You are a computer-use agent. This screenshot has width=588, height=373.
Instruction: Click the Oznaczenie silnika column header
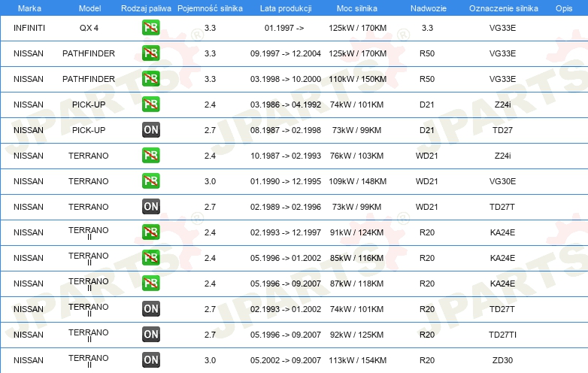503,8
